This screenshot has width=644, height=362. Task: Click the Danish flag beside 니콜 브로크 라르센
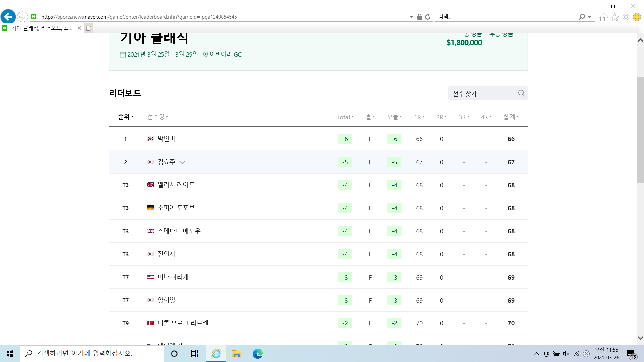coord(150,323)
